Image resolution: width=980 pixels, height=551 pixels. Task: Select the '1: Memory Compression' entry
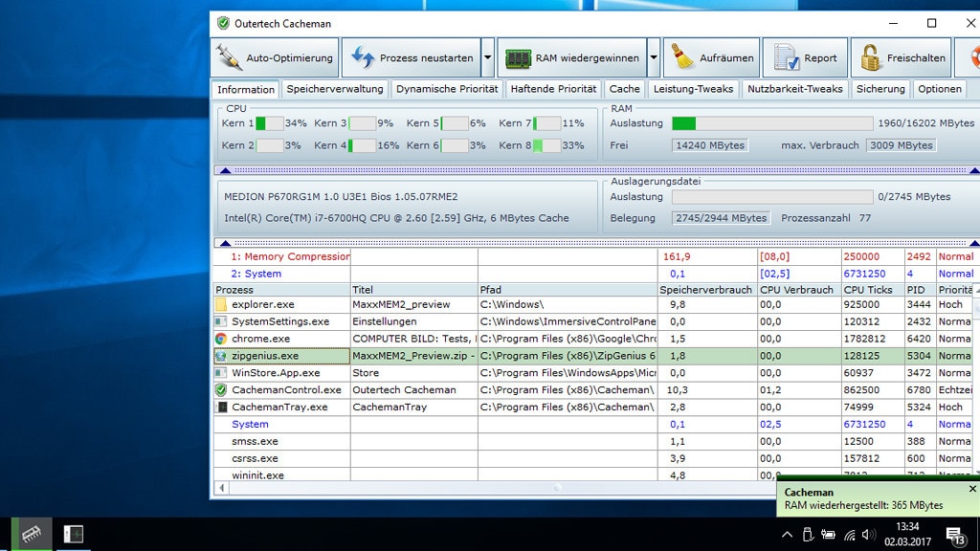[290, 256]
